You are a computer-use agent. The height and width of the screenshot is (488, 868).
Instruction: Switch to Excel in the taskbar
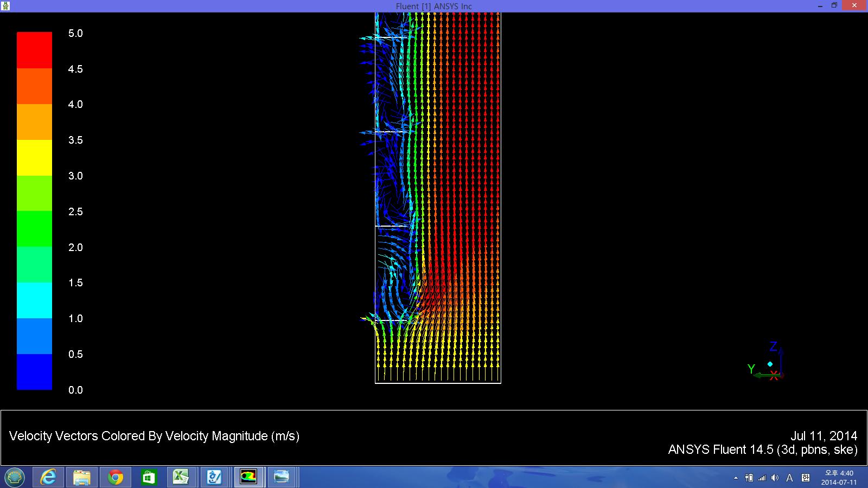click(182, 477)
